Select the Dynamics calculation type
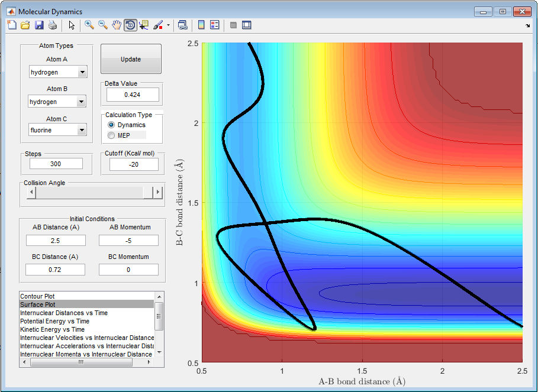The width and height of the screenshot is (538, 392). click(111, 125)
